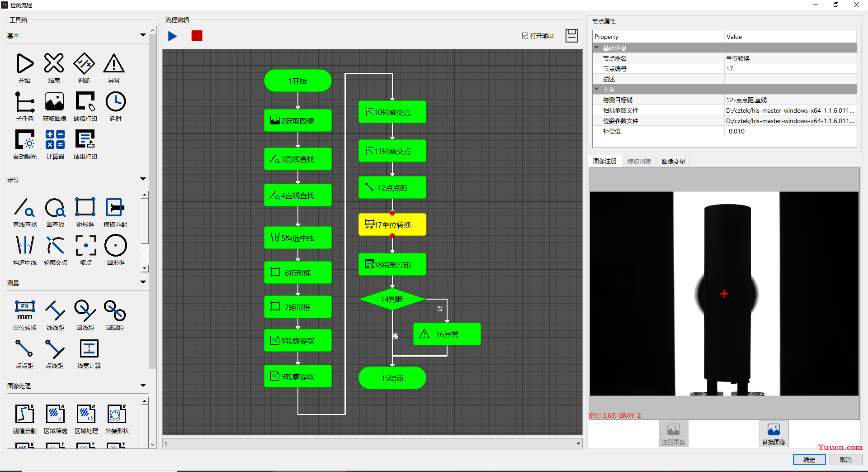Image resolution: width=868 pixels, height=472 pixels.
Task: Select the 线宽计算 line width tool
Action: pyautogui.click(x=89, y=348)
